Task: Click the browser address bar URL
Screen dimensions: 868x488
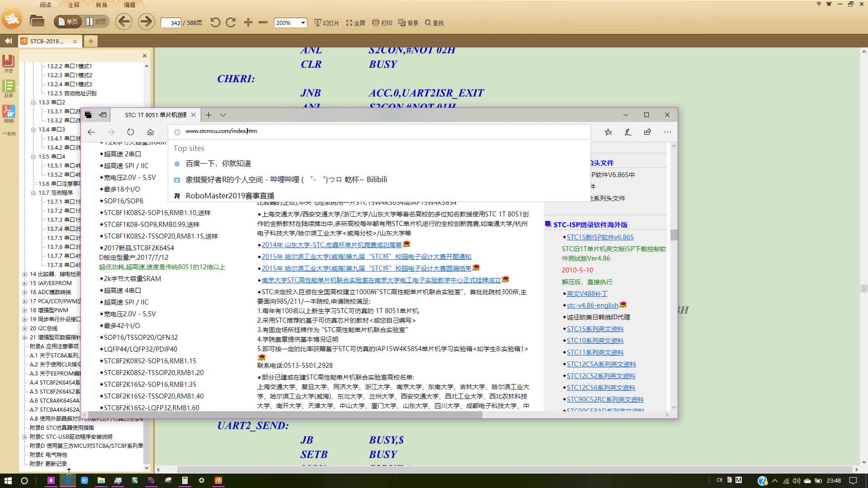Action: [x=221, y=131]
